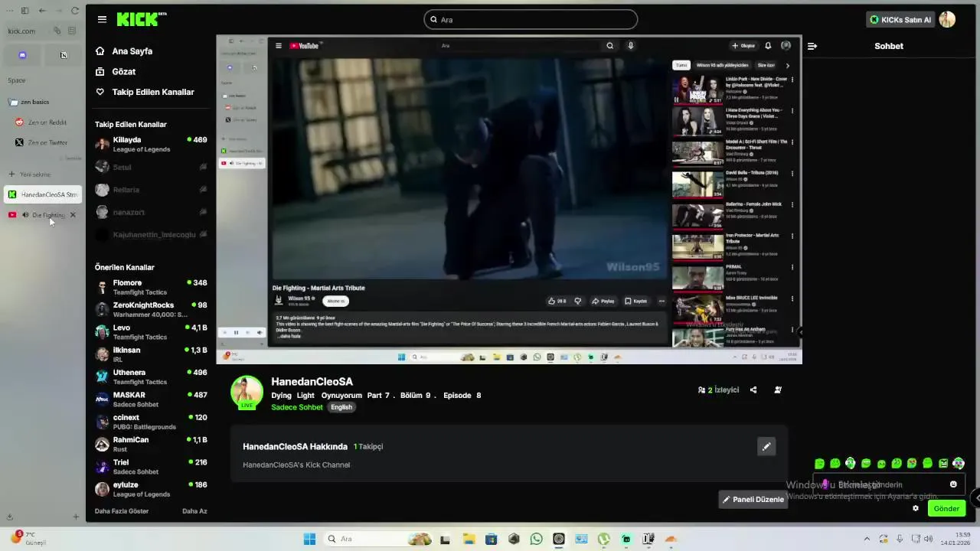This screenshot has height=551, width=980.
Task: Click the first quick emote above chat input
Action: point(819,463)
